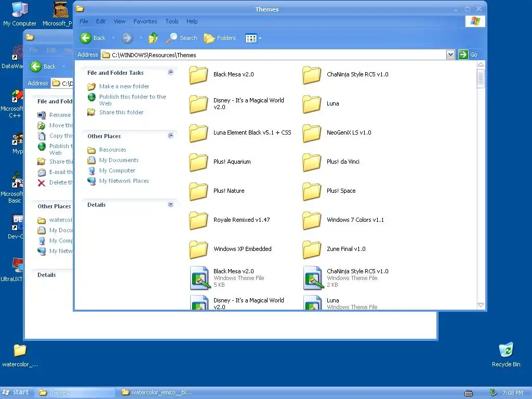Click Make a new folder link
532x399 pixels.
pyautogui.click(x=124, y=87)
